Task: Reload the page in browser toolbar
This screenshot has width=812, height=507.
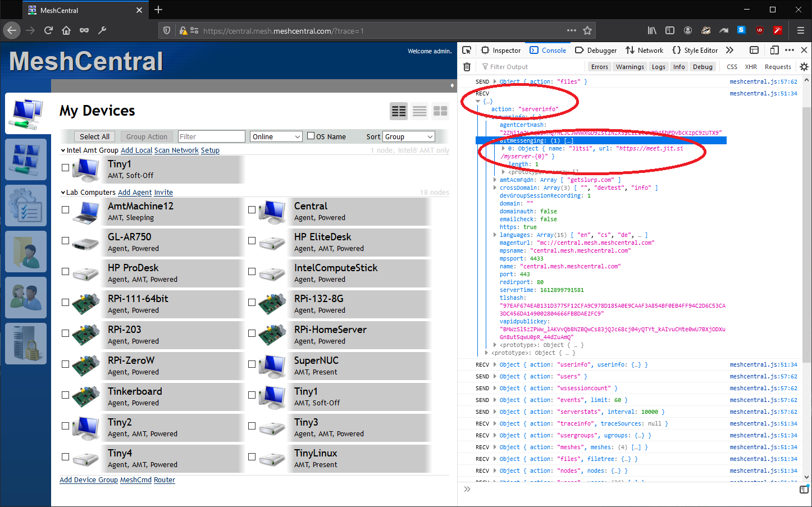Action: point(48,30)
